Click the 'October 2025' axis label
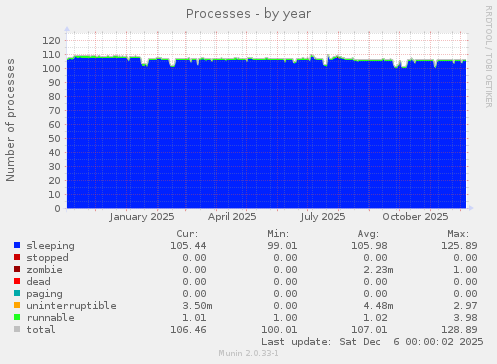497x364 pixels. tap(415, 217)
